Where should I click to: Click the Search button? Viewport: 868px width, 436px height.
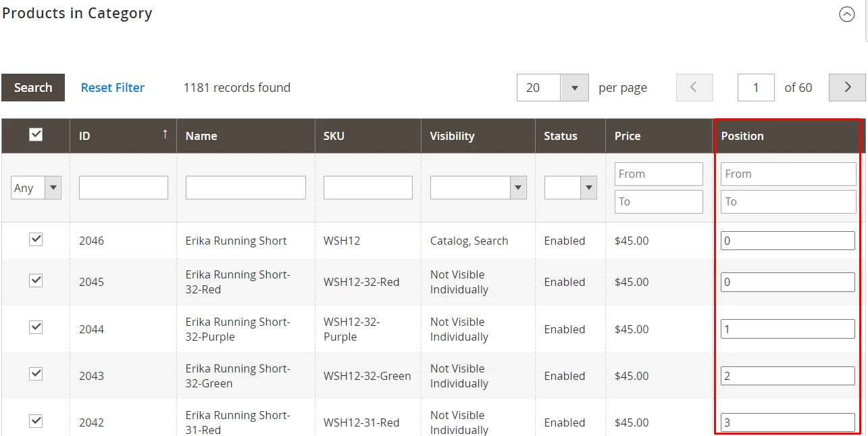click(33, 88)
